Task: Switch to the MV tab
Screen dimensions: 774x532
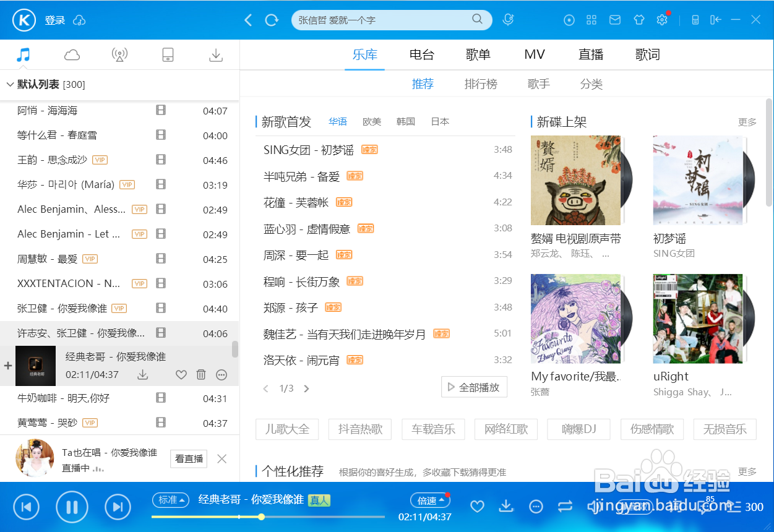Action: click(x=535, y=54)
